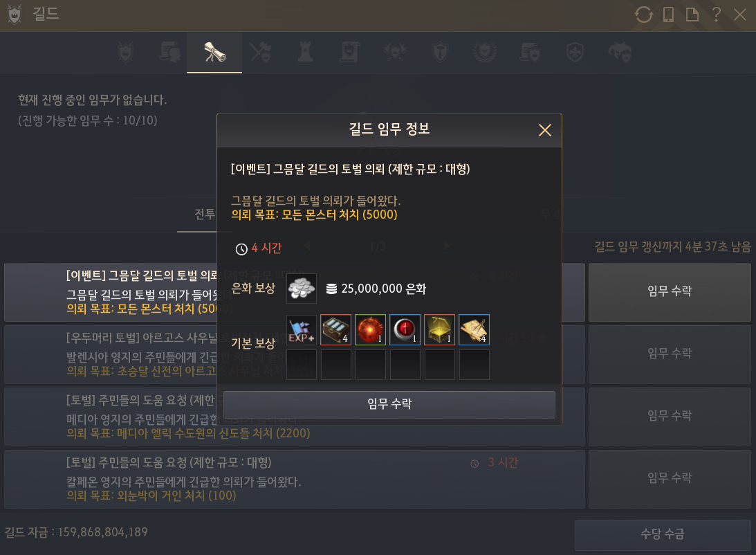756x555 pixels.
Task: Click the silver coin pile reward icon
Action: [x=302, y=289]
